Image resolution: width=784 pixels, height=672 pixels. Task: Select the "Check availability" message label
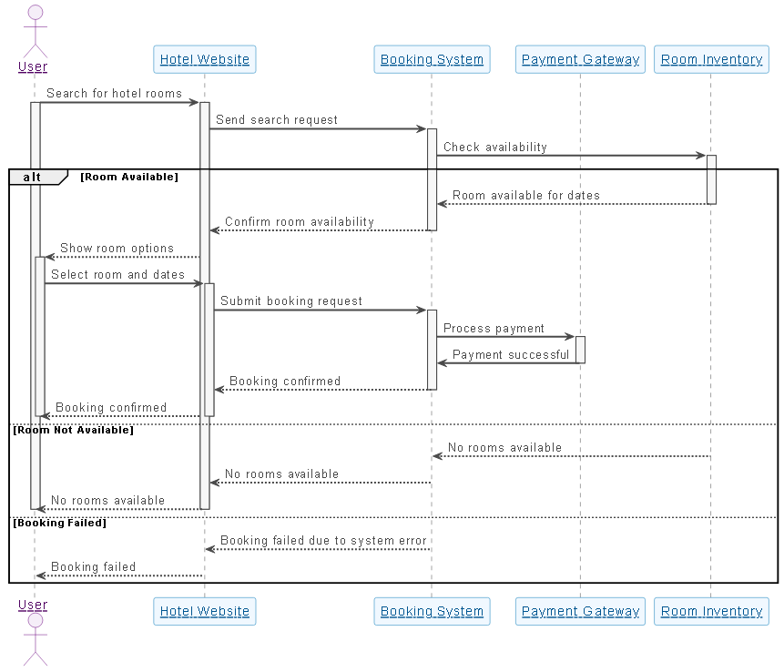point(495,148)
